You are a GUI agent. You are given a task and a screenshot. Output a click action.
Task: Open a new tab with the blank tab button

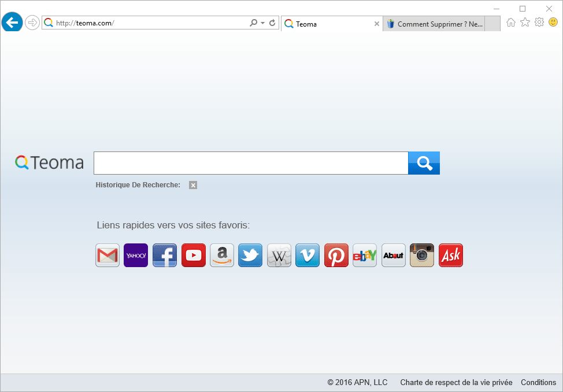tap(492, 24)
